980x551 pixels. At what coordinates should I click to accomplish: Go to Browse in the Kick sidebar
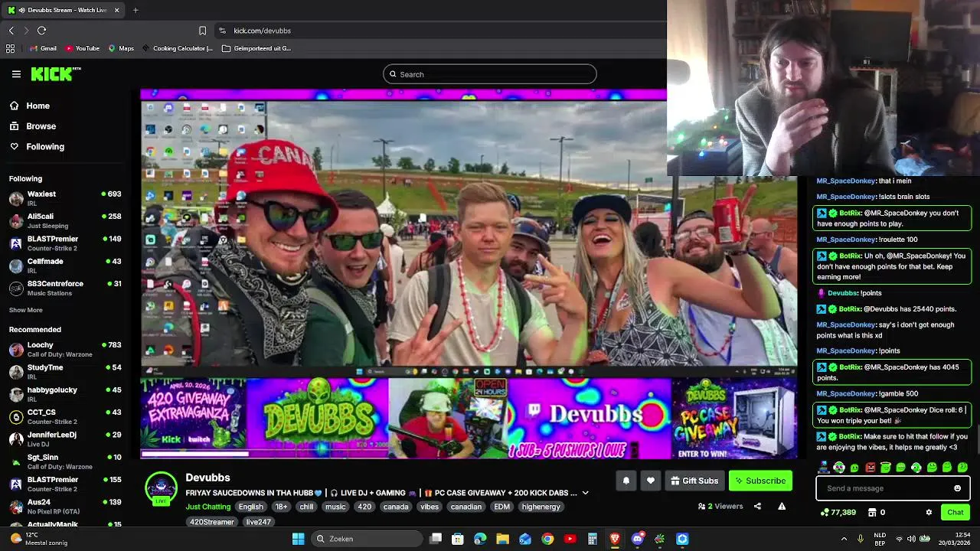click(33, 126)
